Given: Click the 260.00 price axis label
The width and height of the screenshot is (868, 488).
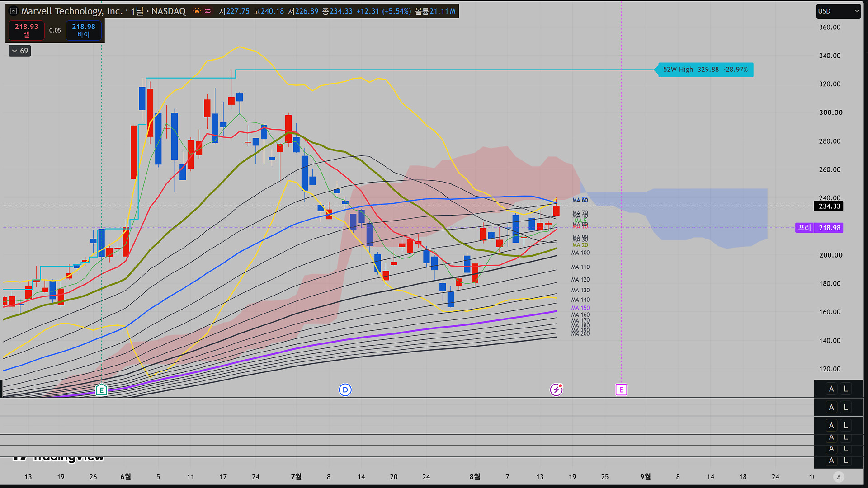Looking at the screenshot, I should tap(830, 169).
